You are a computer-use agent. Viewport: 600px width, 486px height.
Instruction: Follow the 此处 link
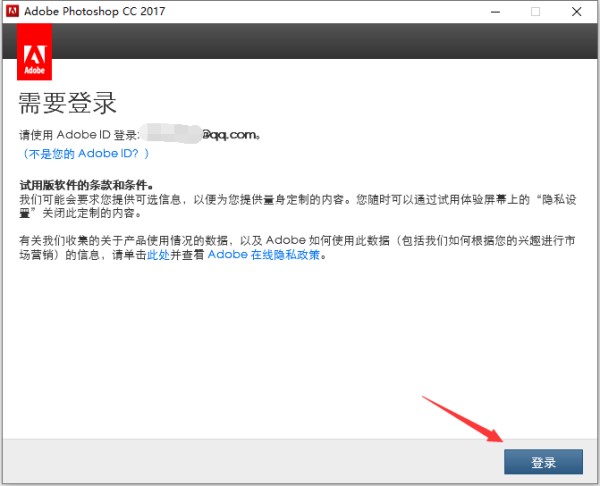pos(158,255)
